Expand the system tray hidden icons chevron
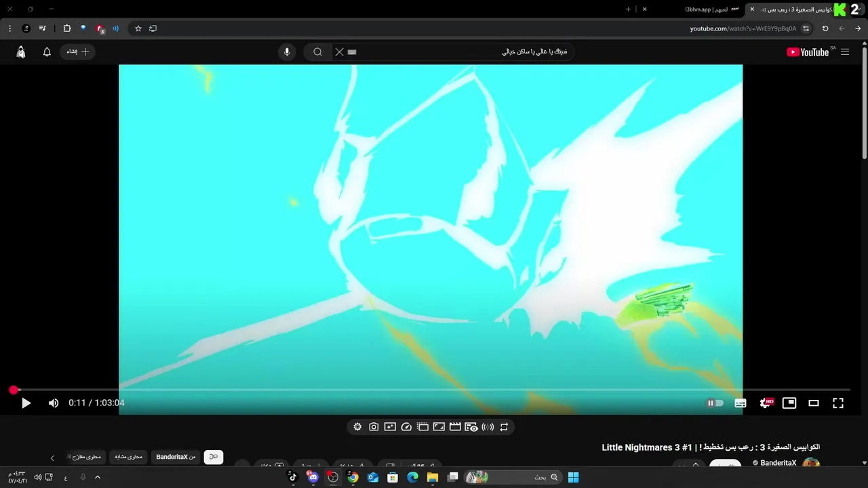The image size is (868, 488). [x=98, y=477]
